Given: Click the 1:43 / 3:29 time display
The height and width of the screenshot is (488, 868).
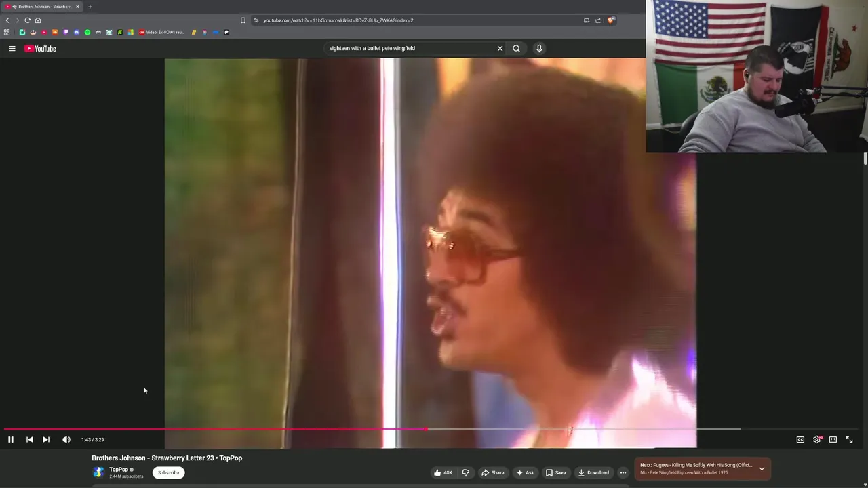Looking at the screenshot, I should (x=93, y=440).
